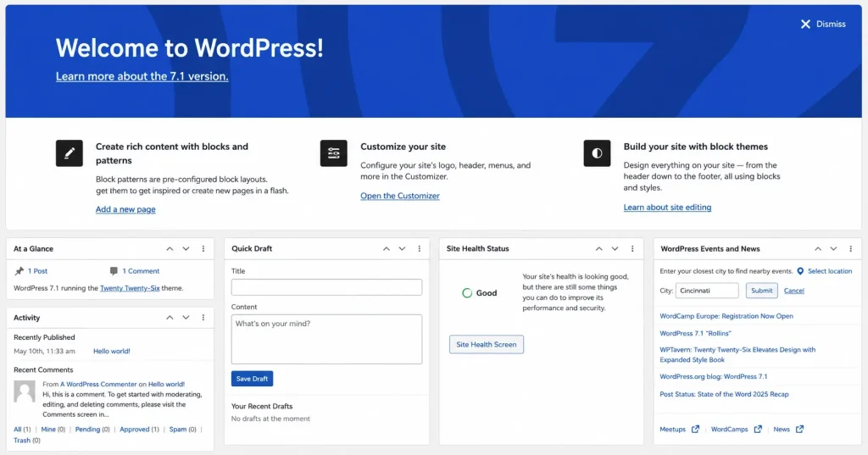Screen dimensions: 868x455
Task: Open the Meetups link
Action: [672, 430]
